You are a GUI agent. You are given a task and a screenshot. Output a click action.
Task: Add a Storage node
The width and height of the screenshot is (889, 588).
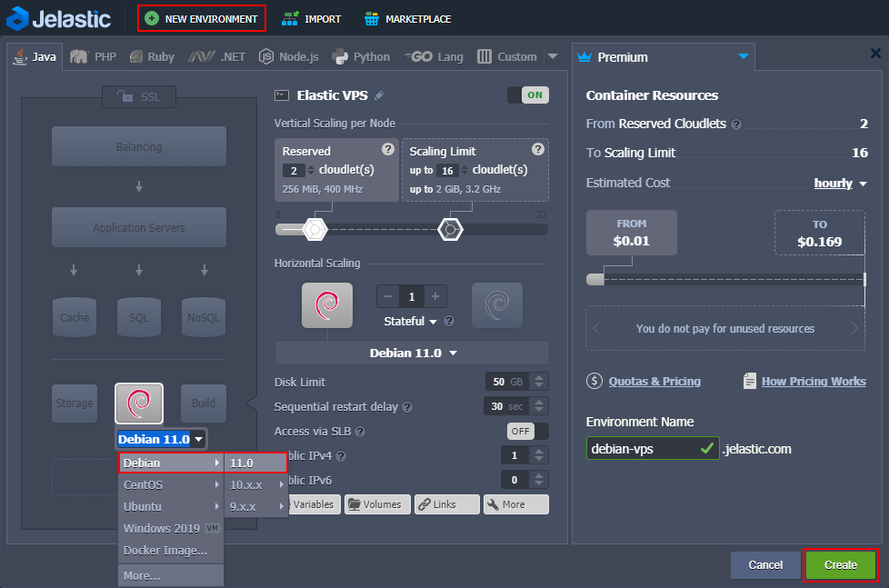click(x=75, y=404)
